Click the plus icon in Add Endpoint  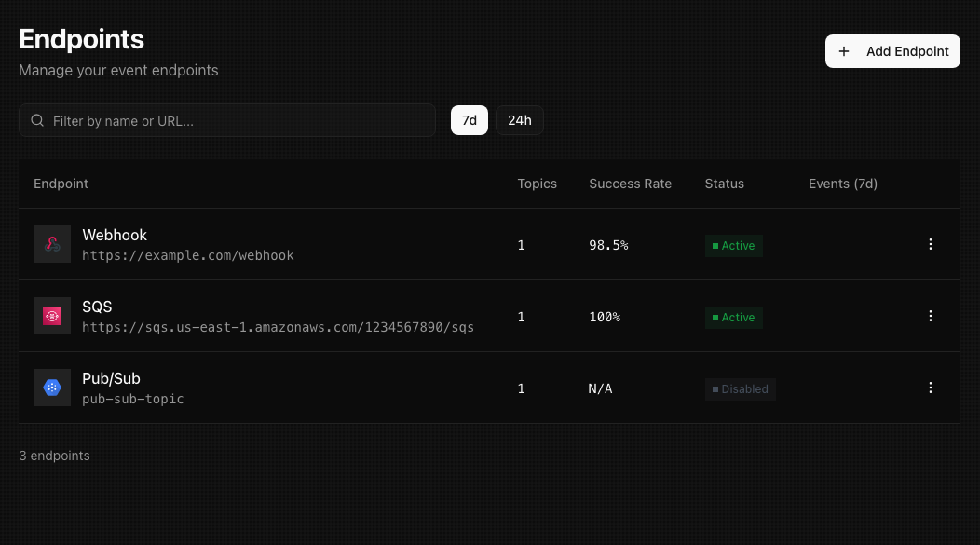click(844, 51)
